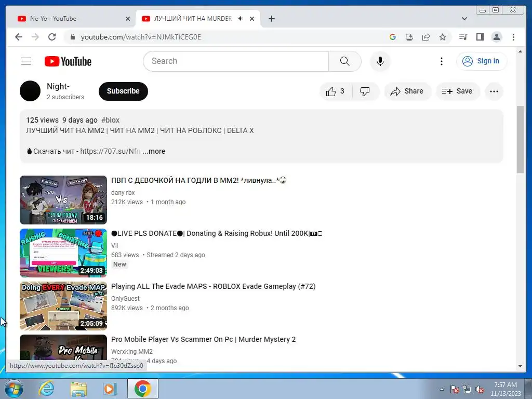Open Evade MAPS video thumbnail

coord(63,305)
